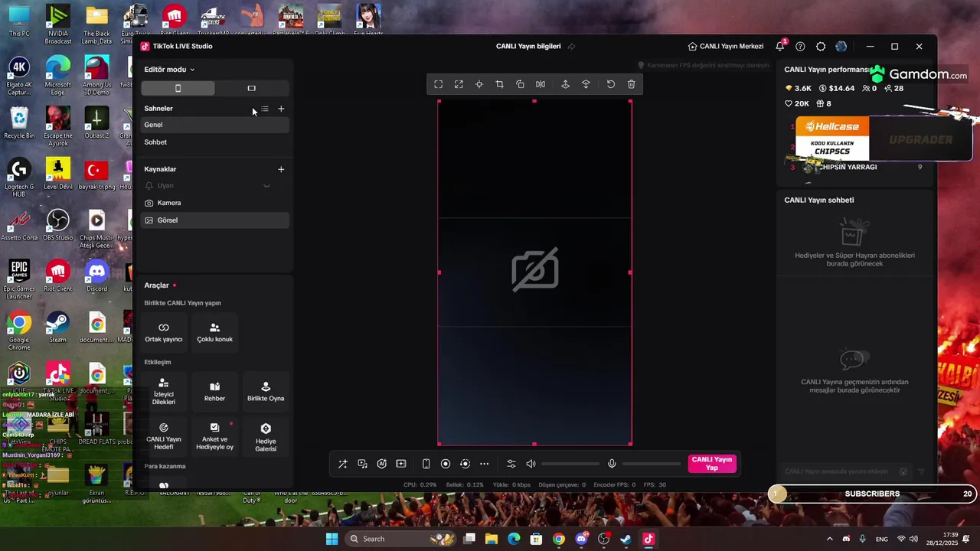Select the Görsel source

pos(214,220)
